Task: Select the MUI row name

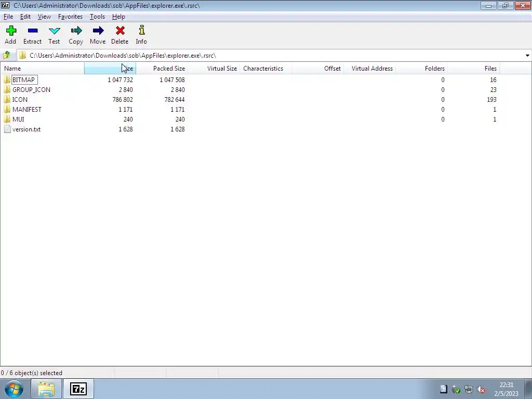Action: click(18, 119)
